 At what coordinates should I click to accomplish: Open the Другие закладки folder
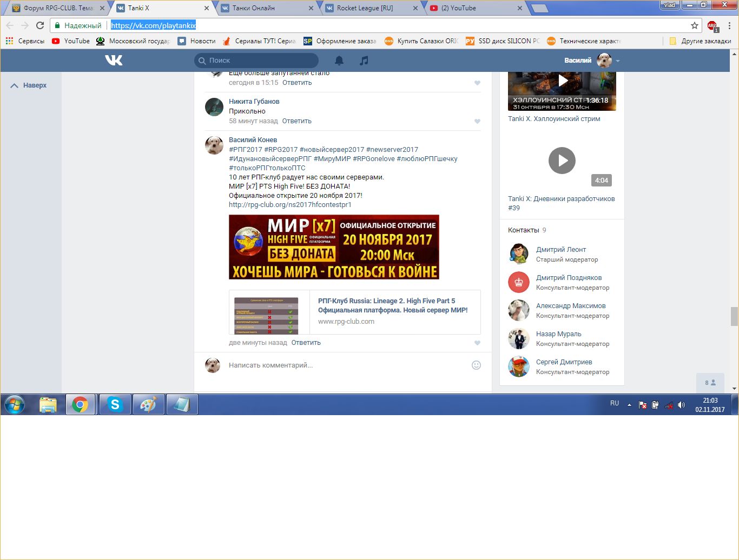point(700,41)
